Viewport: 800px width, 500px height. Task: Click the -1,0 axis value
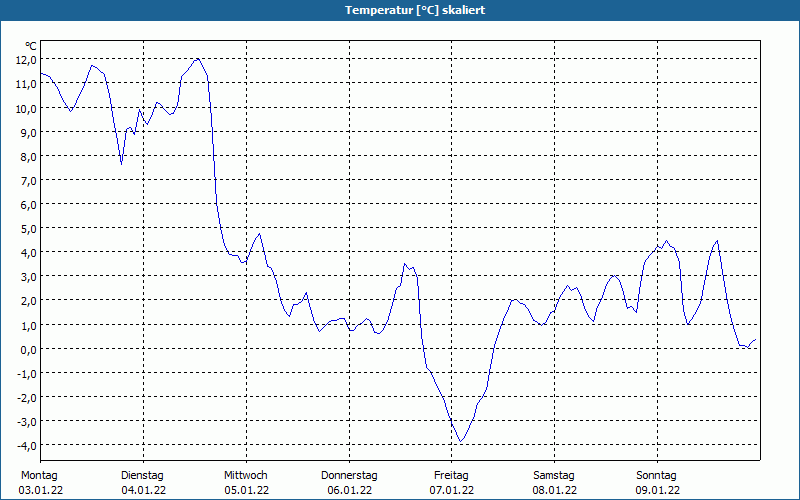27,373
